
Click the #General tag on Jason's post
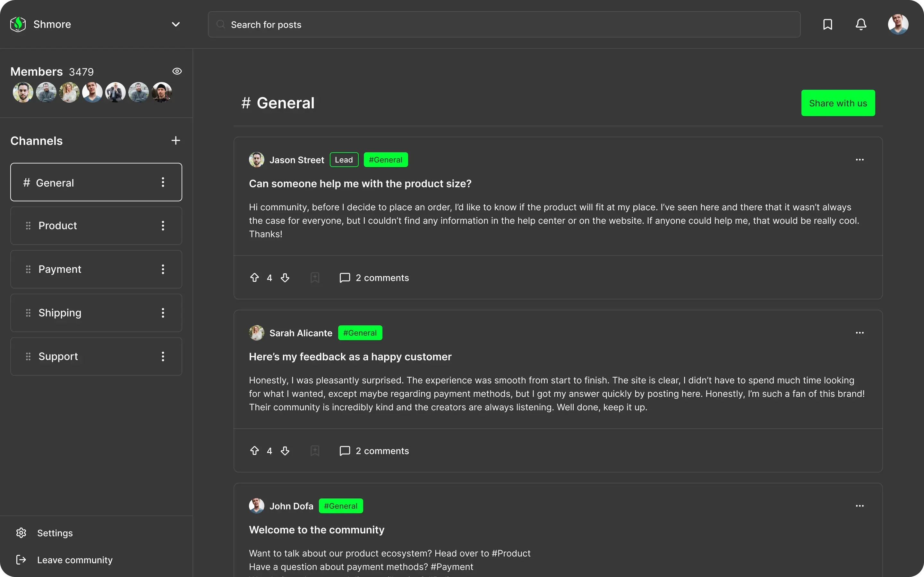(x=386, y=160)
